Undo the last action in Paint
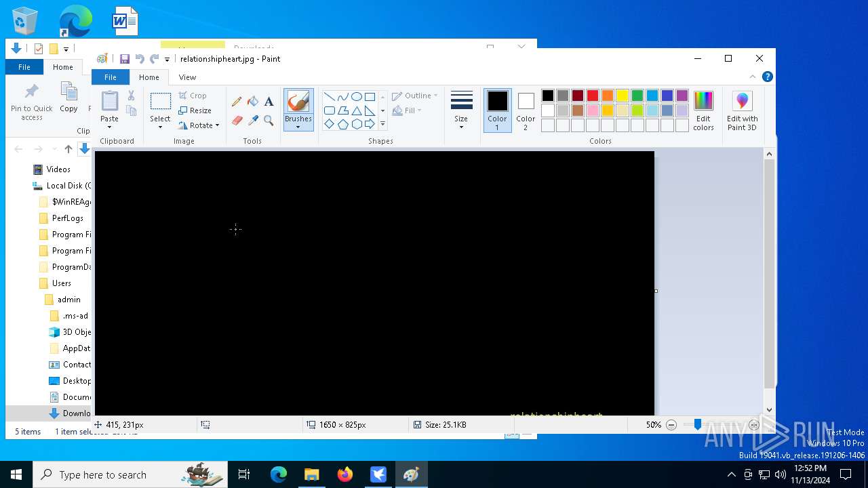 tap(140, 59)
